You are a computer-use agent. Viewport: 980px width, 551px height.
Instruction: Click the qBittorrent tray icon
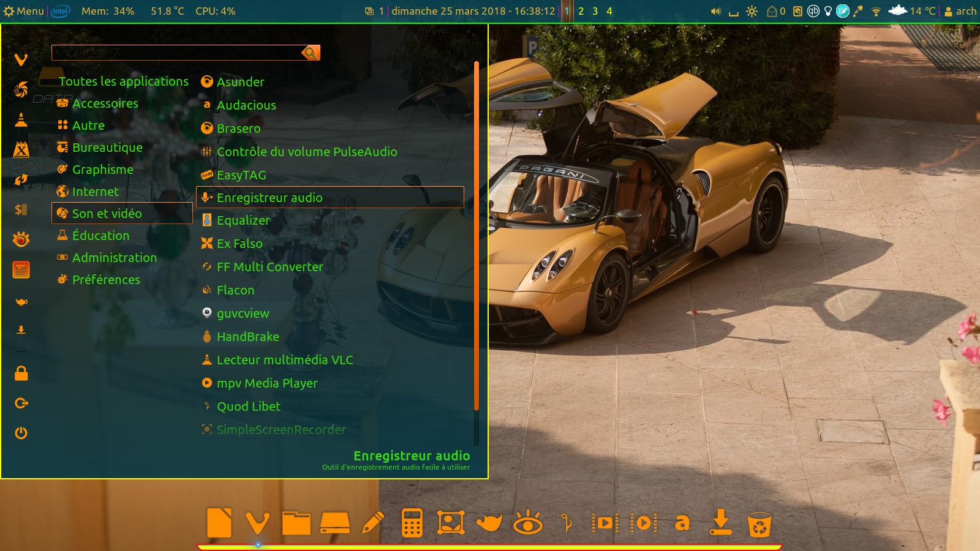813,11
